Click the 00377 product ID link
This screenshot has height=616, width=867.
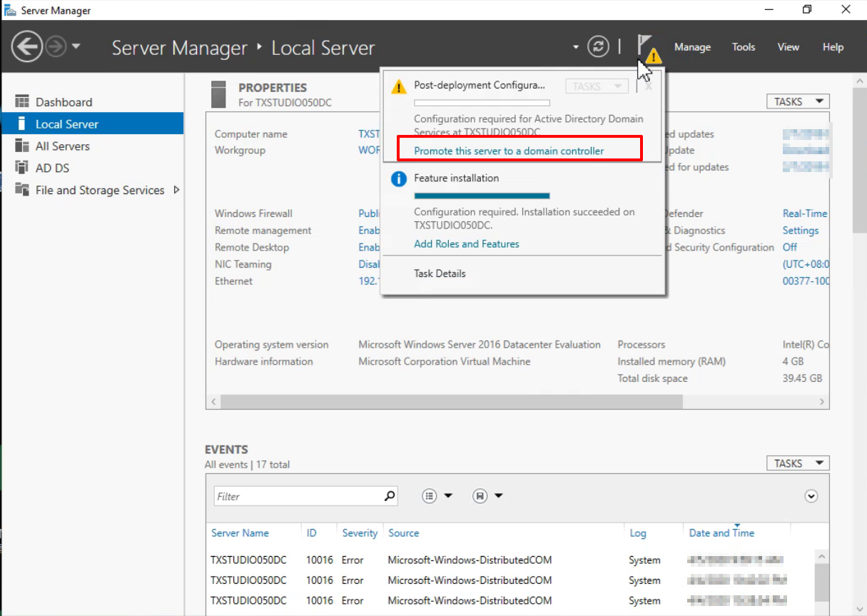tap(806, 281)
